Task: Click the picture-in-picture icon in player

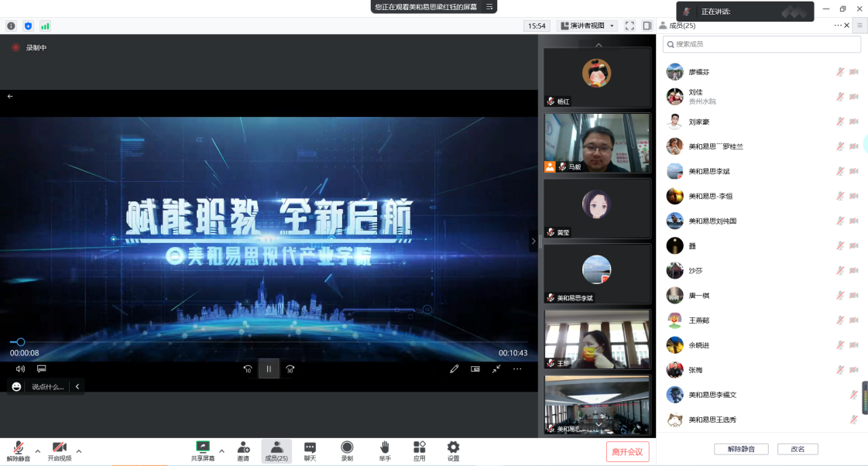Action: (475, 368)
